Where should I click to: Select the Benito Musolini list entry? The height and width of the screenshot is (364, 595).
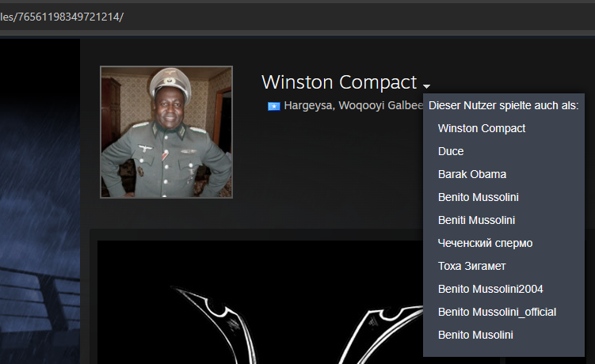475,335
